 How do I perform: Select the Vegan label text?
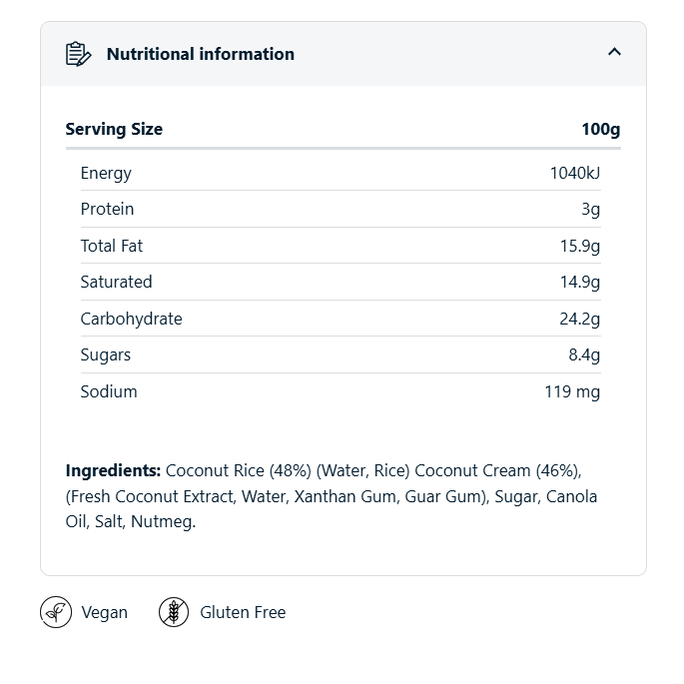[x=104, y=612]
